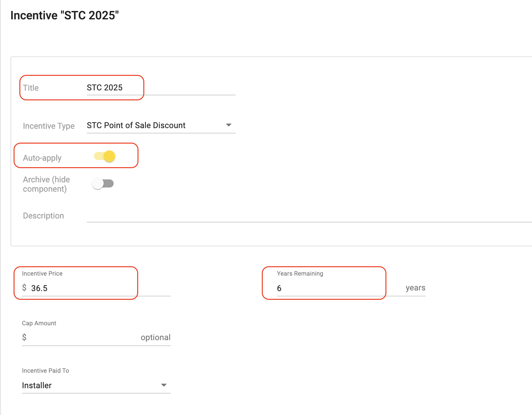Viewport: 532px width, 415px height.
Task: Turn off the Auto-apply toggle
Action: coord(105,157)
